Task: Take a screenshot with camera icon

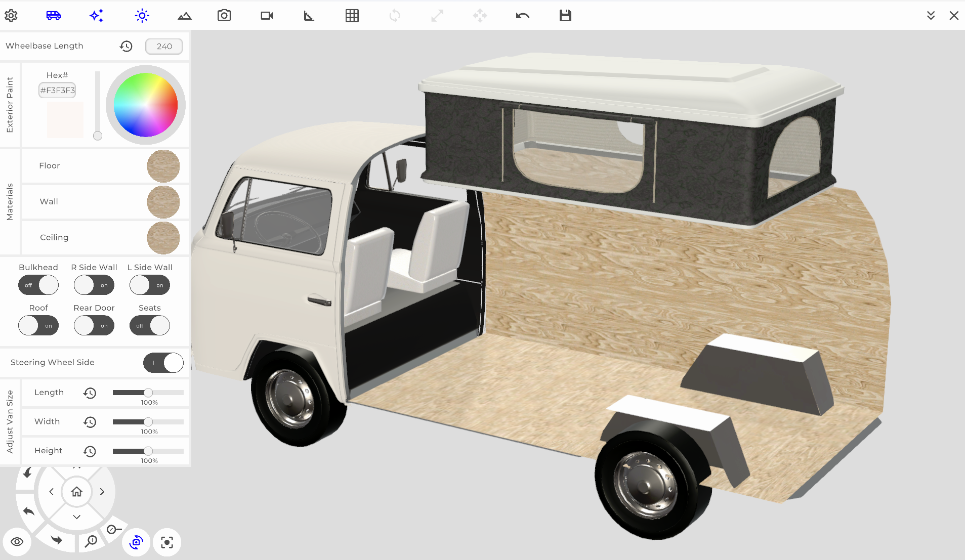Action: [x=224, y=16]
